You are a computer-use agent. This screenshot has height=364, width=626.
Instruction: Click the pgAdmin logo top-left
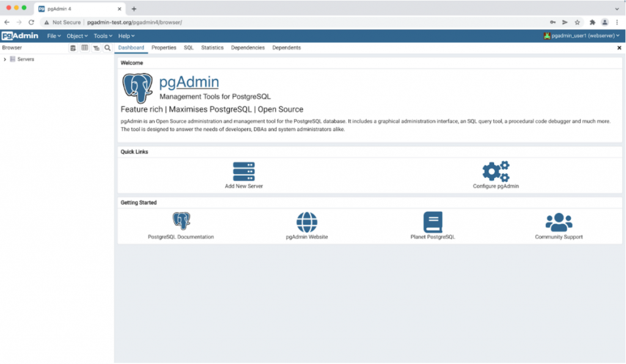20,35
